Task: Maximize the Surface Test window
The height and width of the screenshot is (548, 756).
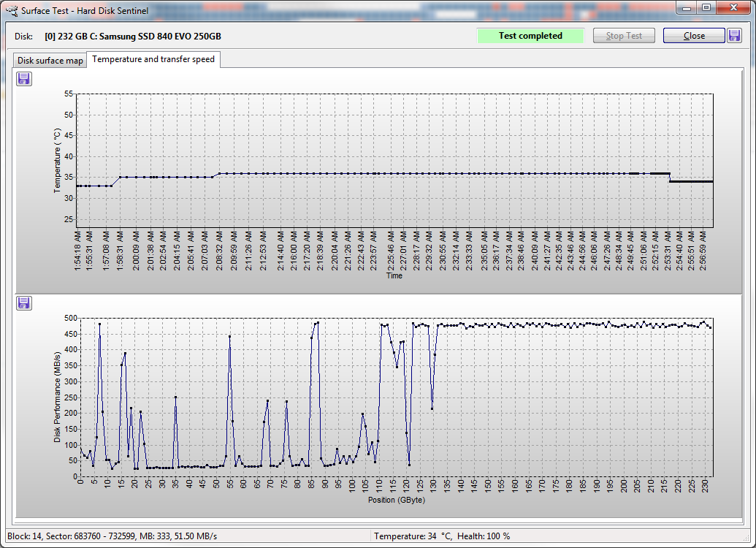Action: point(706,7)
